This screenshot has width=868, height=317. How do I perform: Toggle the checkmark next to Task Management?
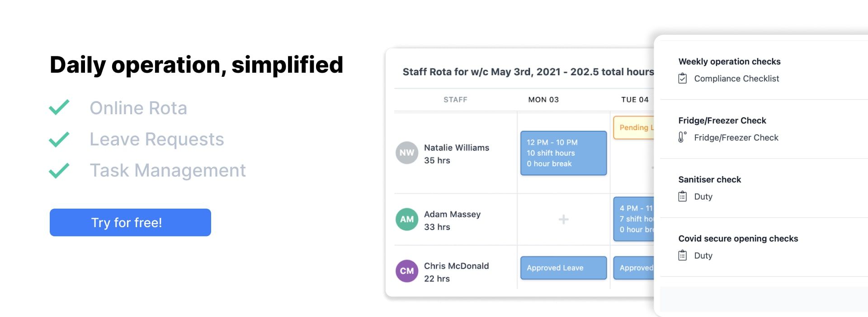tap(60, 170)
